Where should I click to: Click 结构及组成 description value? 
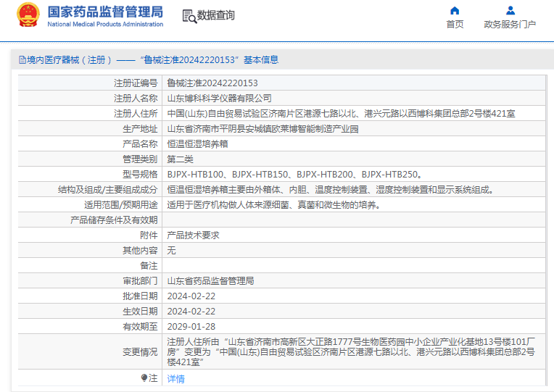[331, 190]
